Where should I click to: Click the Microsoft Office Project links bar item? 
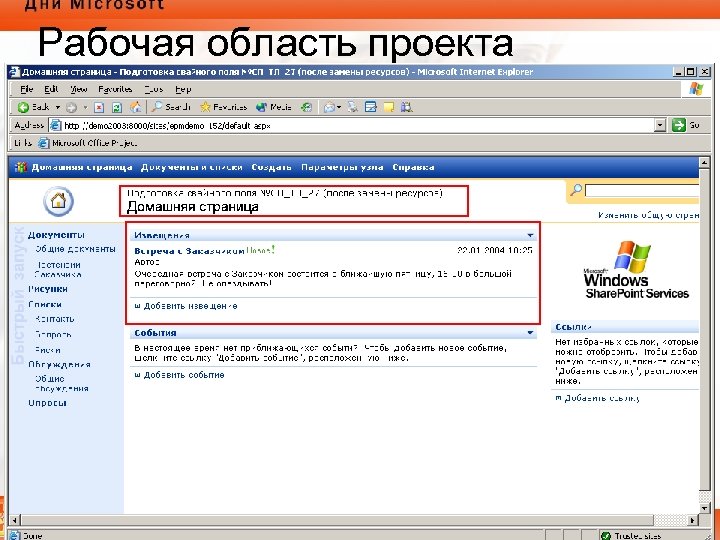88,143
